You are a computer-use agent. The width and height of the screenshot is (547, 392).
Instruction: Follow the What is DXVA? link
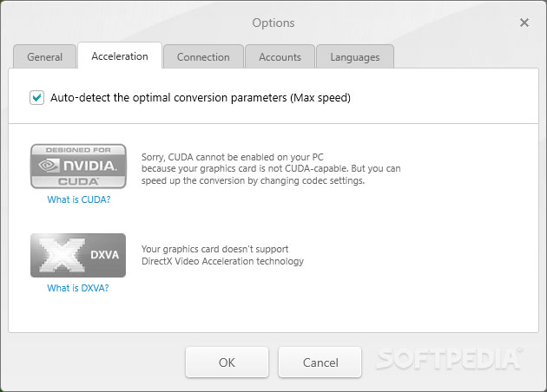pos(78,288)
